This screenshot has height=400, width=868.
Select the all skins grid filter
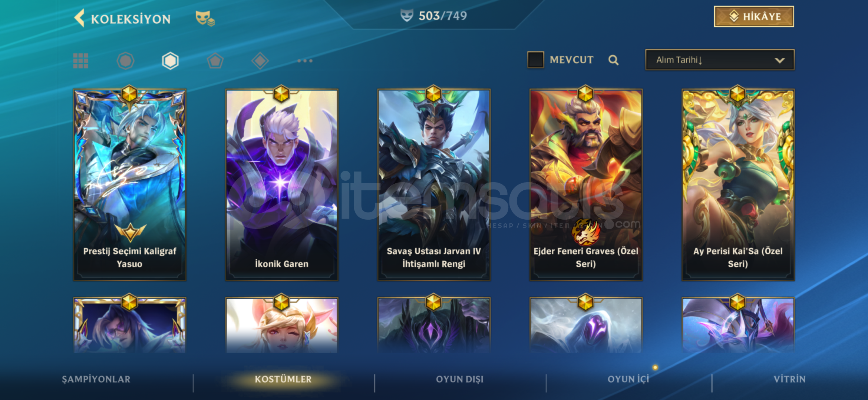coord(80,61)
